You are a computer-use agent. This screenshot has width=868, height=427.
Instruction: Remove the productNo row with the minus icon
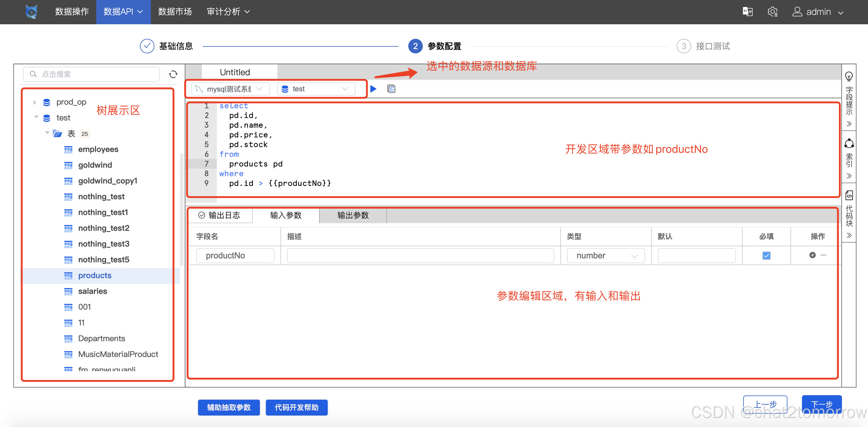823,255
